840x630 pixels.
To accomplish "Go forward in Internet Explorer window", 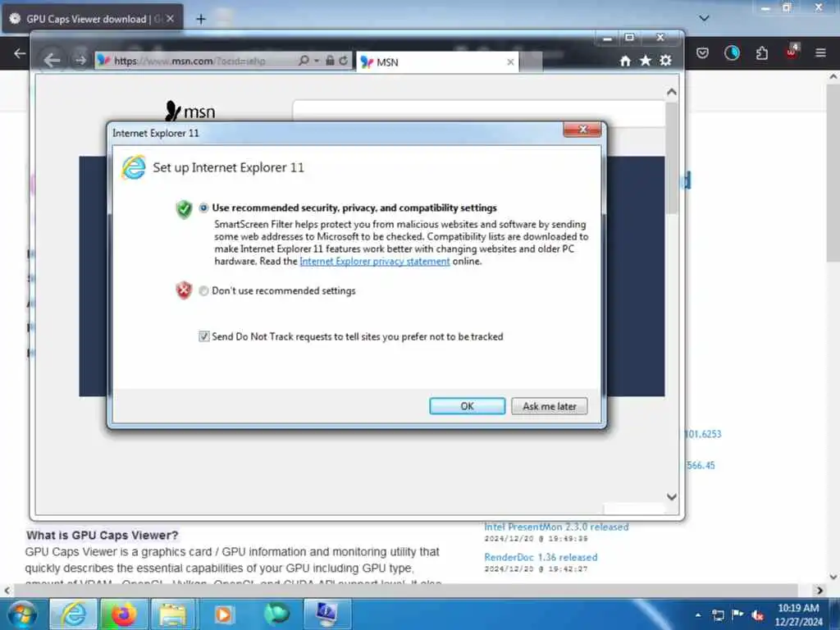I will point(80,60).
